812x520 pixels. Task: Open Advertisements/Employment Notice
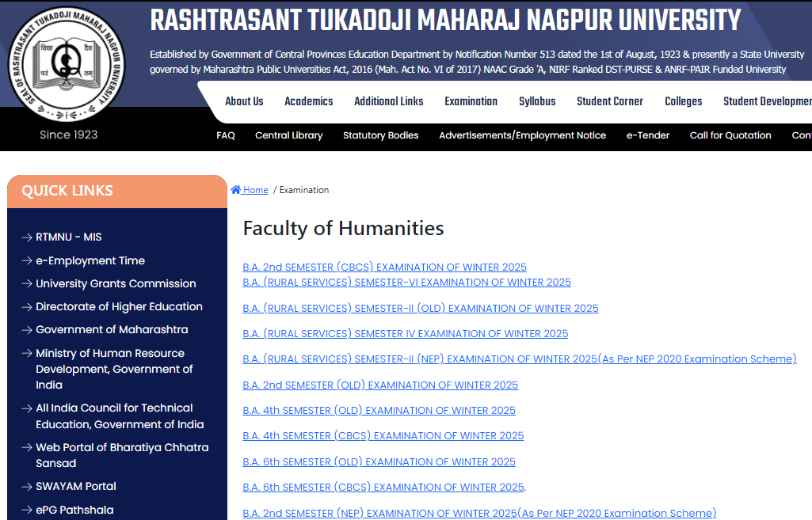523,135
